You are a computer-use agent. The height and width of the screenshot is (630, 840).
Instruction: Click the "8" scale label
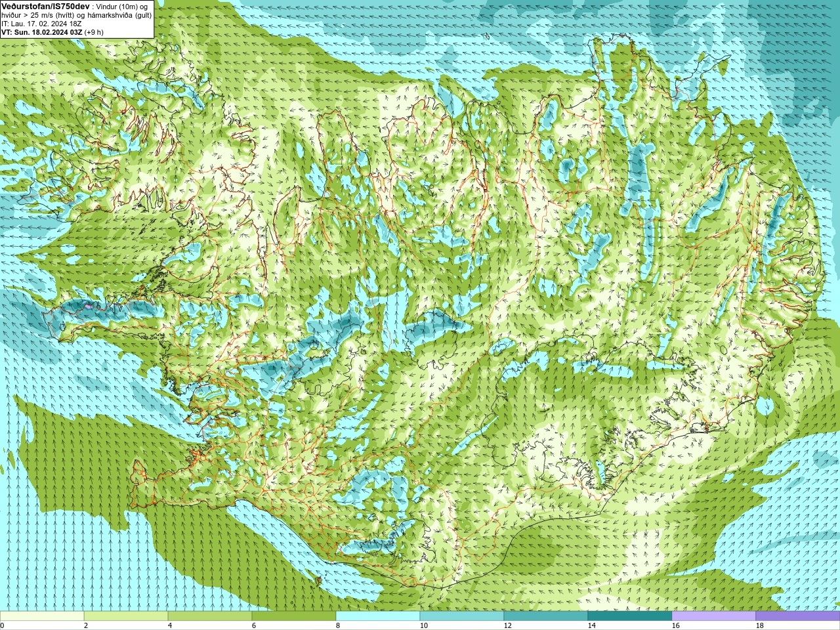[x=338, y=625]
